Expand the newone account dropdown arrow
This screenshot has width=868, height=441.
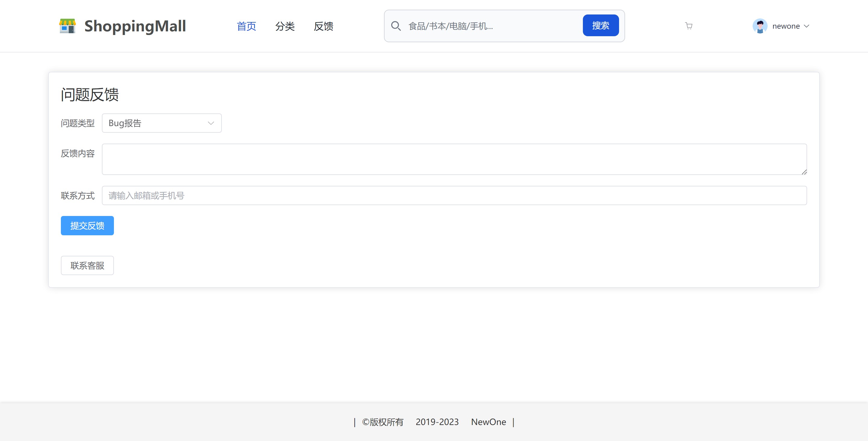point(807,26)
